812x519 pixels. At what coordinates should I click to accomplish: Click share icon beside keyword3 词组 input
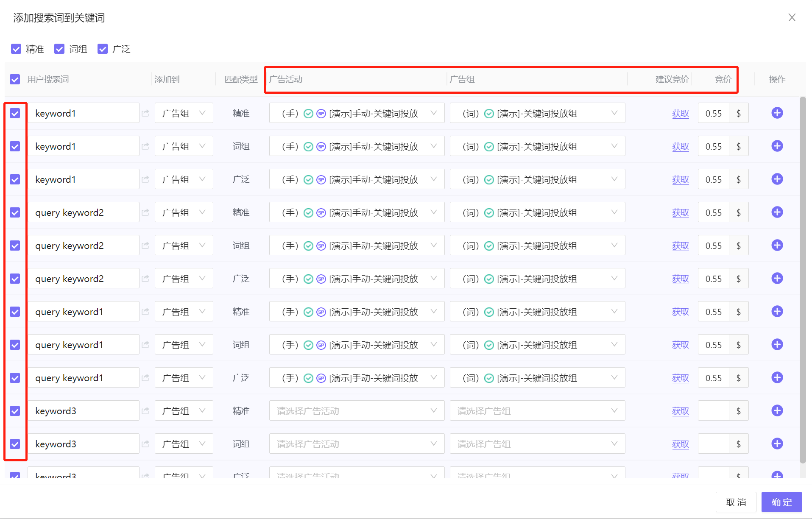click(x=145, y=444)
